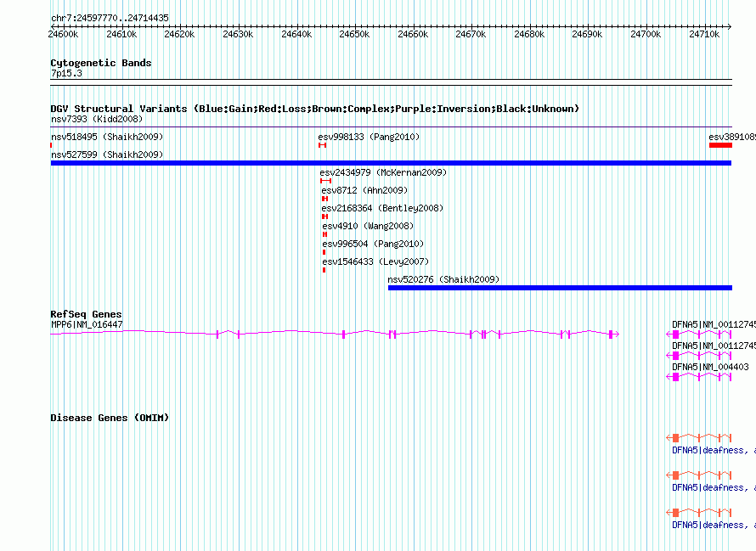Select the red esv3891085 loss bar
756x551 pixels.
click(721, 145)
